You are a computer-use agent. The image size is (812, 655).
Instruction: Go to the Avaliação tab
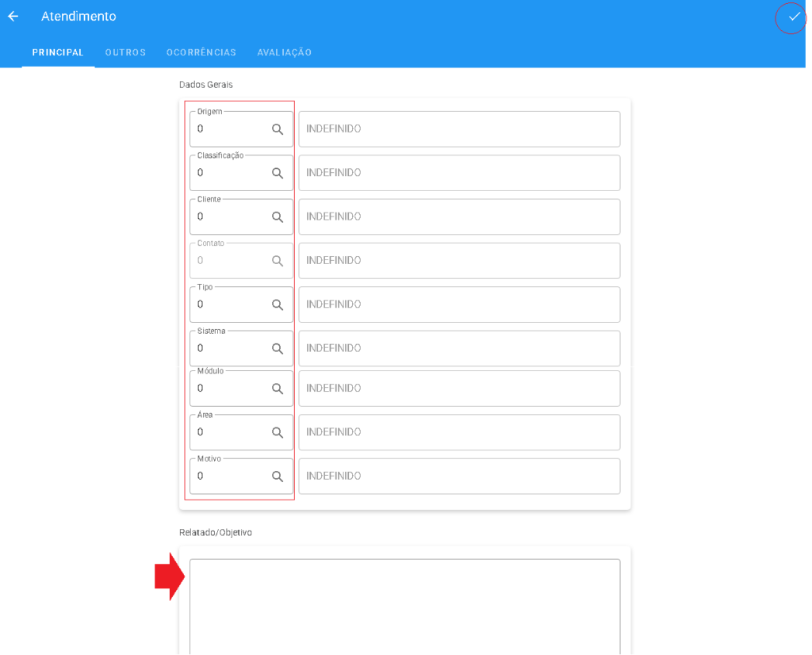click(284, 52)
